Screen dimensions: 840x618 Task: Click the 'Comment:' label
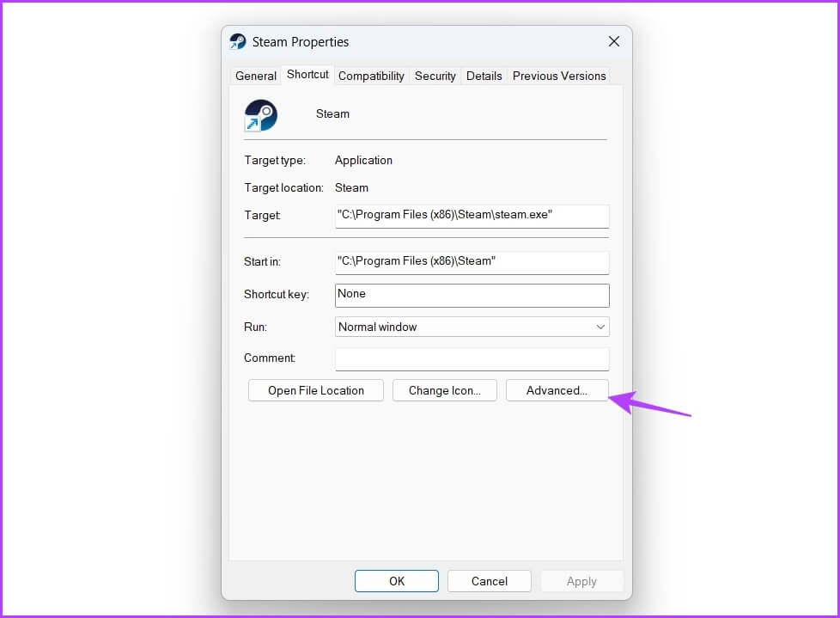coord(270,358)
